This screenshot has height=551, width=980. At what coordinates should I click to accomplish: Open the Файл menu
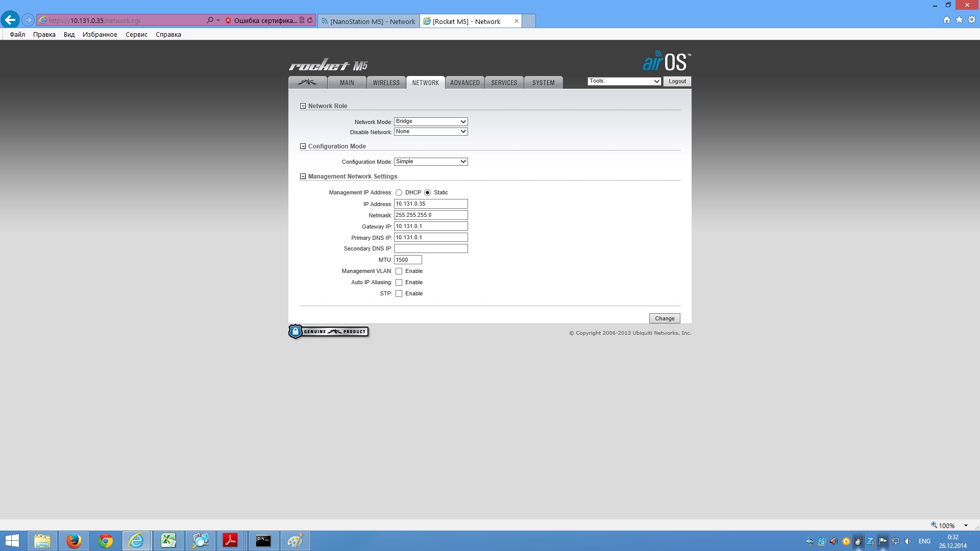(17, 35)
